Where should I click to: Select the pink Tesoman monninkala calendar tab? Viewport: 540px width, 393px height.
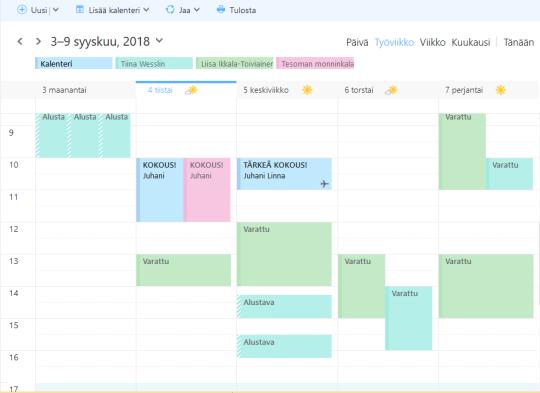(x=315, y=63)
